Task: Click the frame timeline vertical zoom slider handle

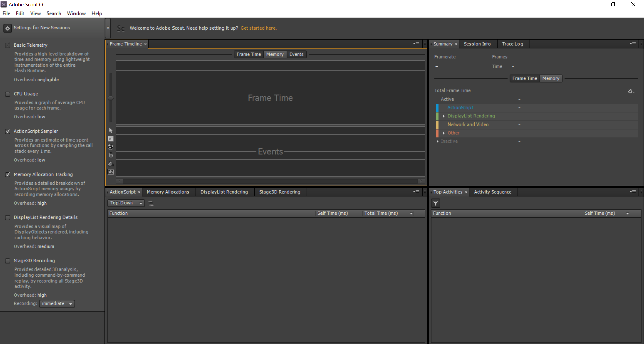Action: coord(110,98)
